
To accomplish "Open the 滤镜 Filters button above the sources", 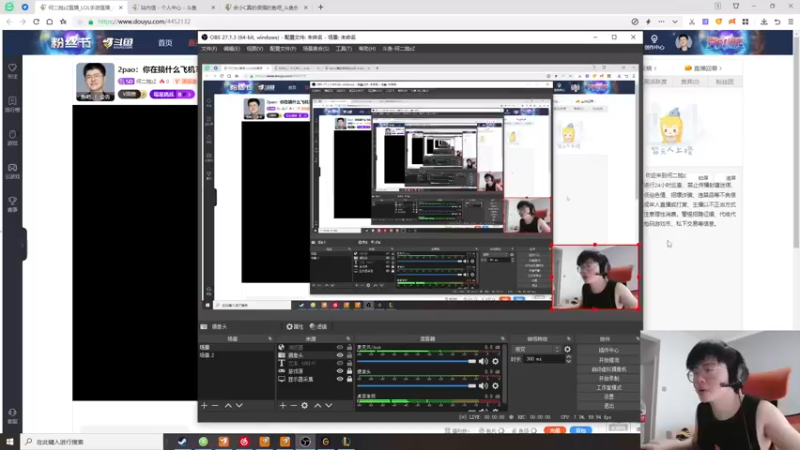I will (x=318, y=327).
